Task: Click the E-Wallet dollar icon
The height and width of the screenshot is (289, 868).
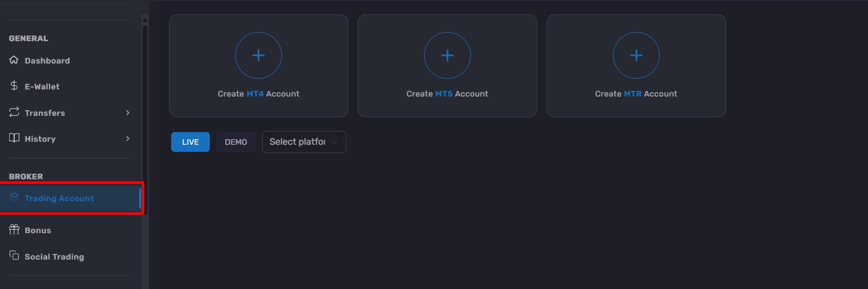Action: [x=14, y=86]
